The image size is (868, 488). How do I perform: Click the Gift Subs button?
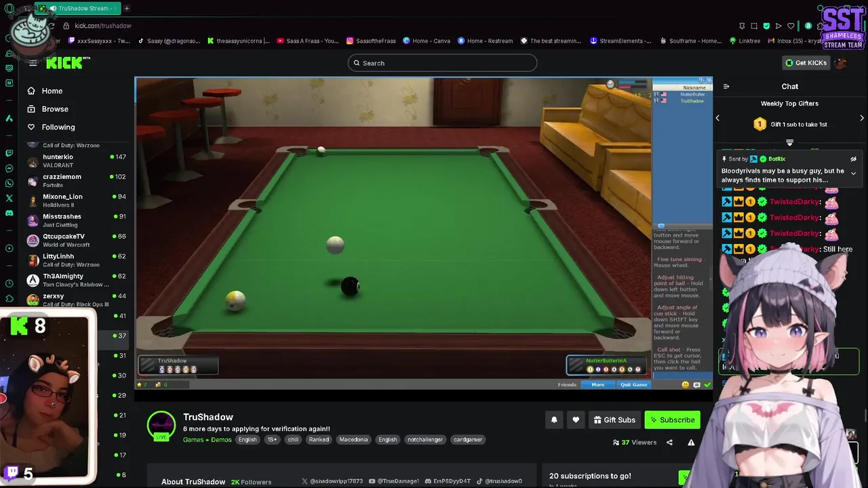click(614, 420)
